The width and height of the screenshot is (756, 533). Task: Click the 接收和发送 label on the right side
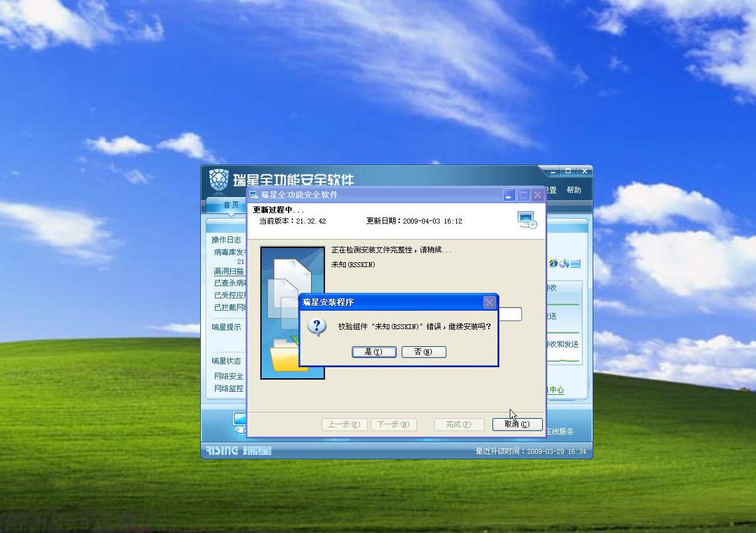563,344
